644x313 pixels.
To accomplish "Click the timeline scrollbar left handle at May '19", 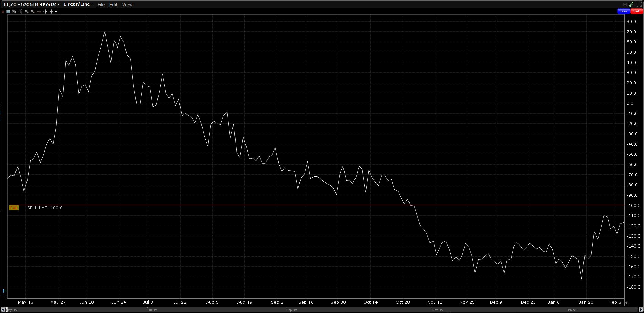I will click(7, 310).
